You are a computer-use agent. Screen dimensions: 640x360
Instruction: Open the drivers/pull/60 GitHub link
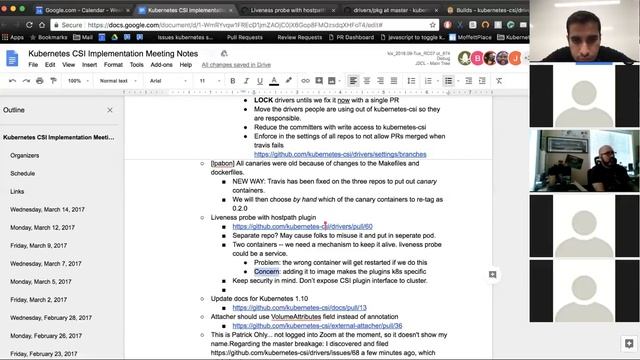(302, 227)
